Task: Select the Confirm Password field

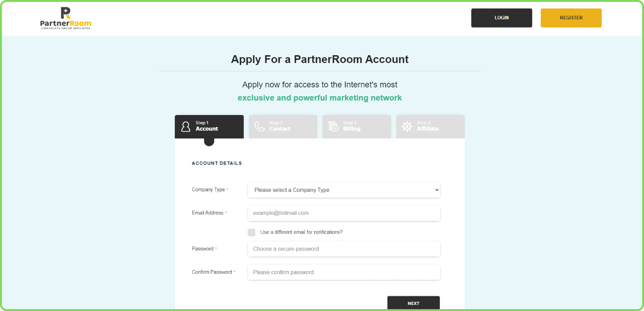Action: [344, 272]
